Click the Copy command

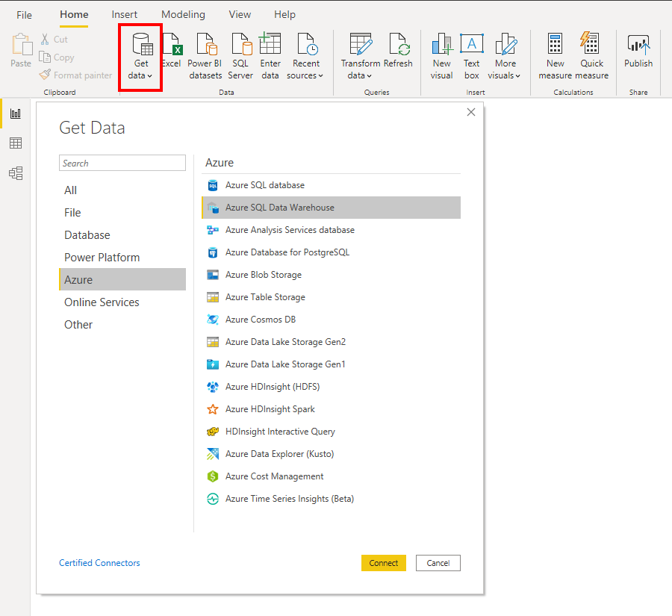57,57
